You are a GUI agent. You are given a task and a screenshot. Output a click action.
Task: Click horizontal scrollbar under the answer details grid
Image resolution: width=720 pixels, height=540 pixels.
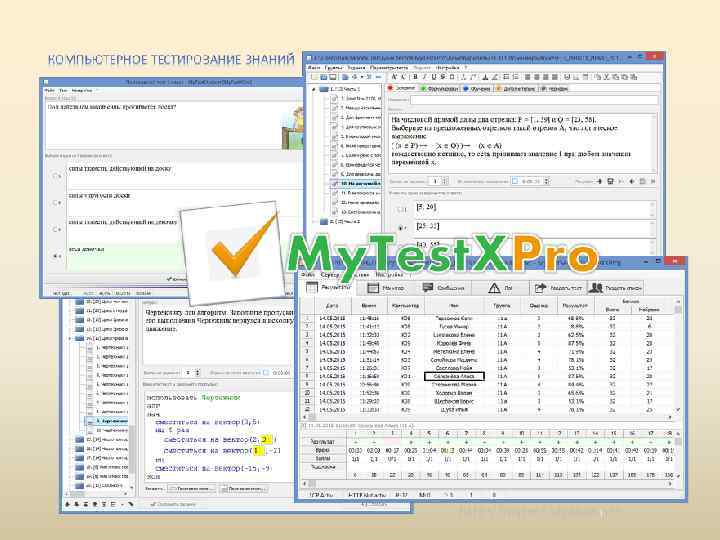pyautogui.click(x=488, y=484)
